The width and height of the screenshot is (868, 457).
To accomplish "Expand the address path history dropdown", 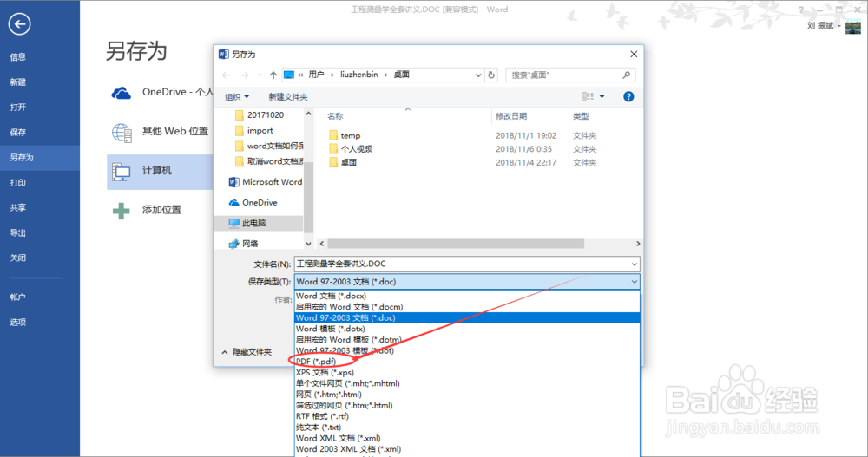I will pos(478,75).
